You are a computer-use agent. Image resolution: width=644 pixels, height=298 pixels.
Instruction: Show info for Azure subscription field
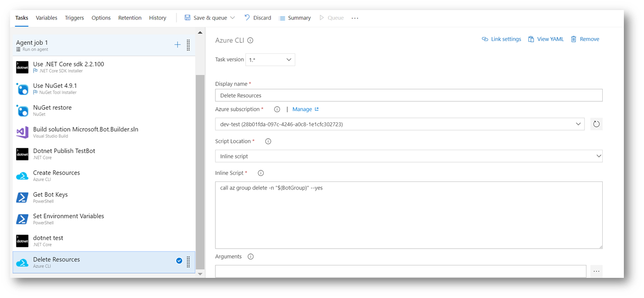coord(277,109)
